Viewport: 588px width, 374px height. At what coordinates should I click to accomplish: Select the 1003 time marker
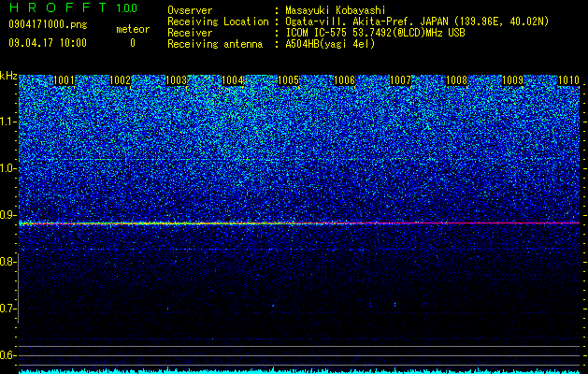pos(177,80)
